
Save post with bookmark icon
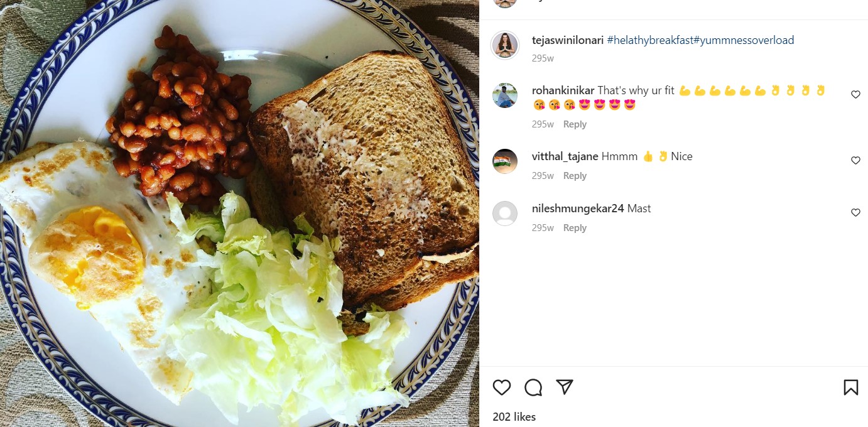pos(850,387)
